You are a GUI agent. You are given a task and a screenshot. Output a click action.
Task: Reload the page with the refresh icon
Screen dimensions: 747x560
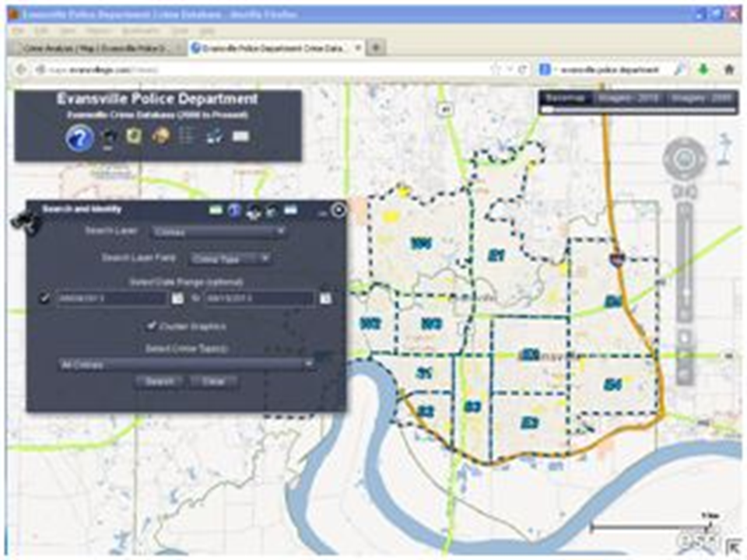point(522,69)
